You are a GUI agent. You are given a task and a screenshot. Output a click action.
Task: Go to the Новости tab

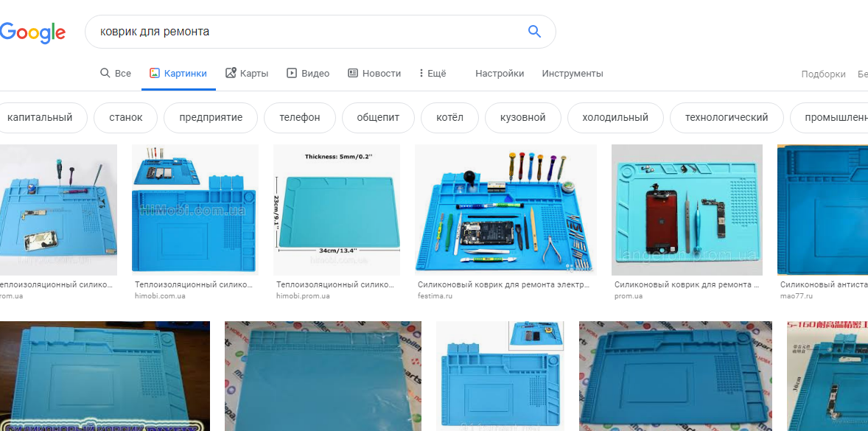click(x=374, y=74)
